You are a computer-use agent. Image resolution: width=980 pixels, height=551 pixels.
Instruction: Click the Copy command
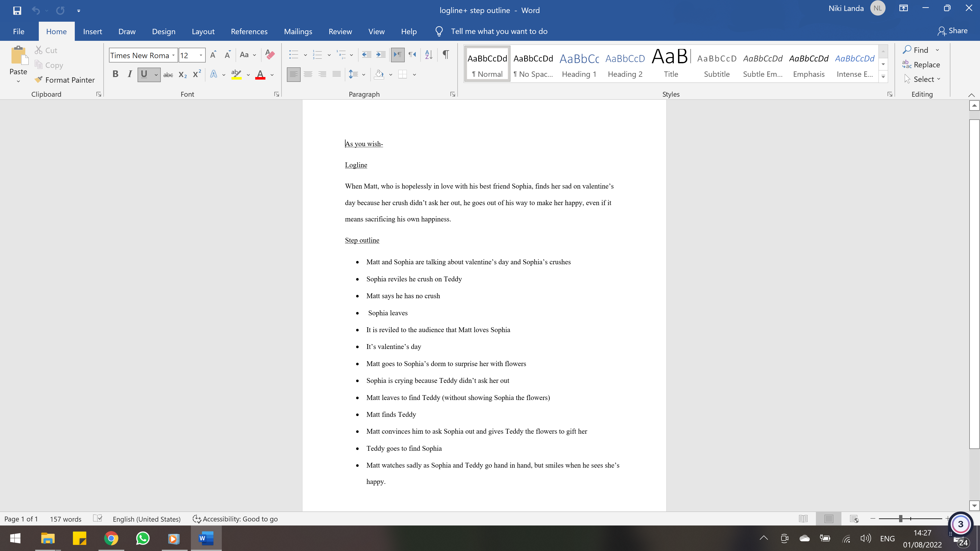click(49, 65)
